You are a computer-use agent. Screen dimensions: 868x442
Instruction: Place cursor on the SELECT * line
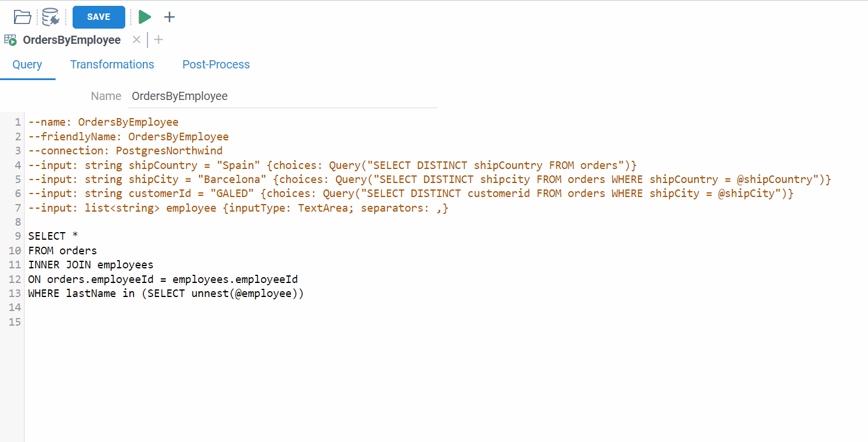53,236
